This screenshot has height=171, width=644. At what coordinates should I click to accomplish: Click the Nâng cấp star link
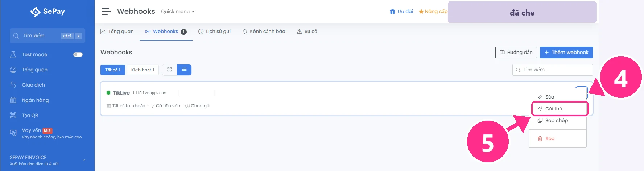click(433, 12)
